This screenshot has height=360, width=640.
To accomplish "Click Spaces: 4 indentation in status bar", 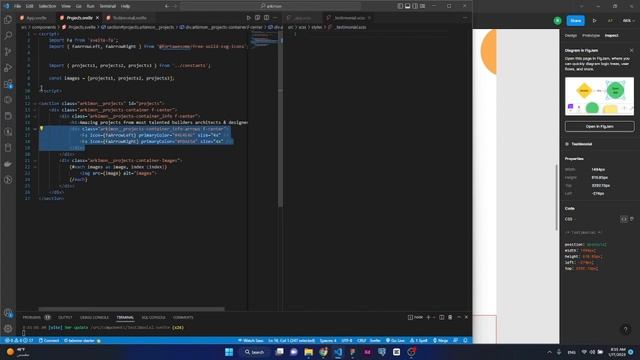I will pos(328,340).
